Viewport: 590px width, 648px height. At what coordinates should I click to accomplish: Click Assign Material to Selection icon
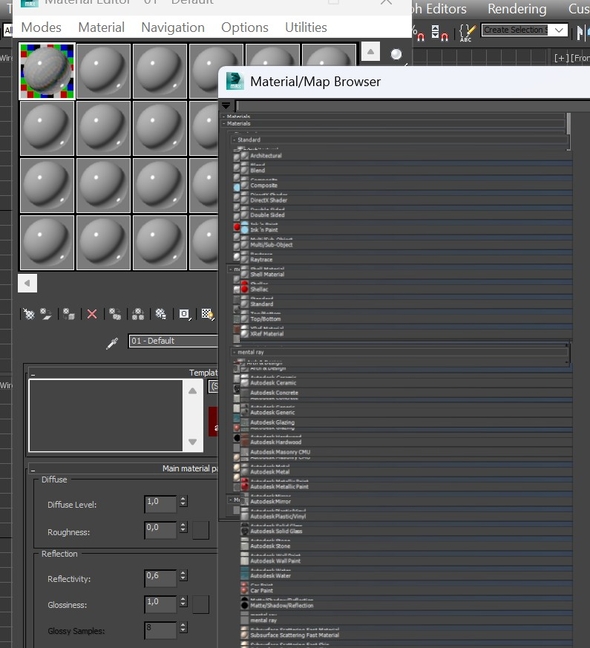(69, 314)
